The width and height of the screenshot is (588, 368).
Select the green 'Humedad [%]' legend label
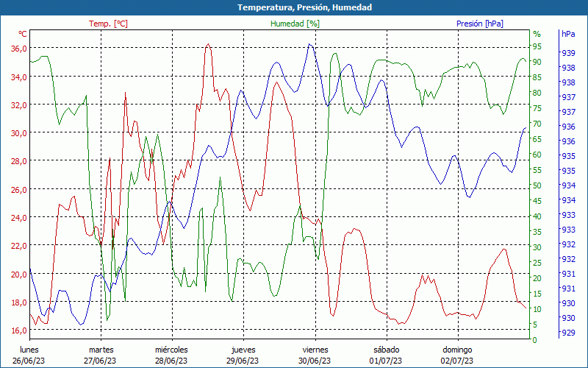click(295, 24)
